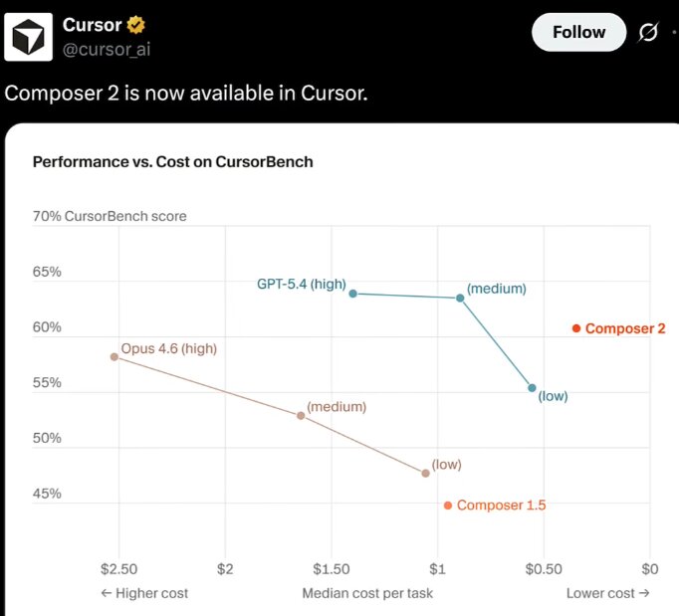
Task: Follow the Cursor account
Action: tap(578, 33)
